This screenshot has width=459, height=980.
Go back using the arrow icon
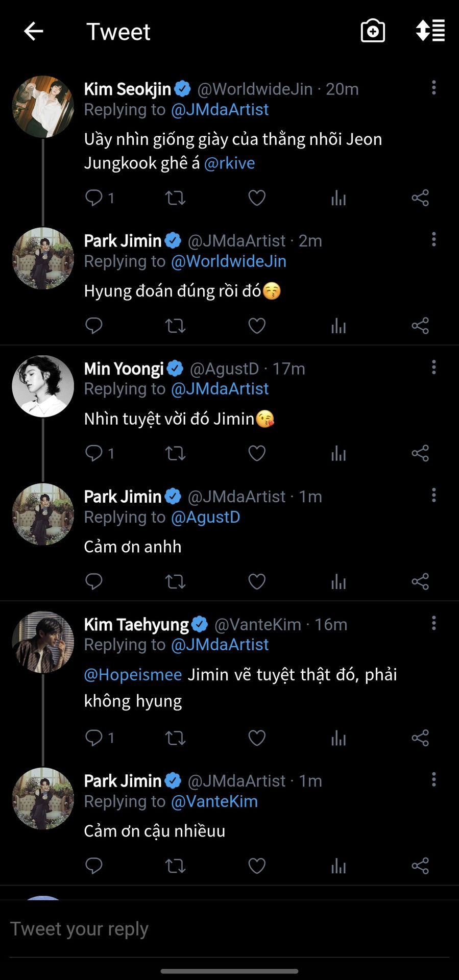click(34, 32)
